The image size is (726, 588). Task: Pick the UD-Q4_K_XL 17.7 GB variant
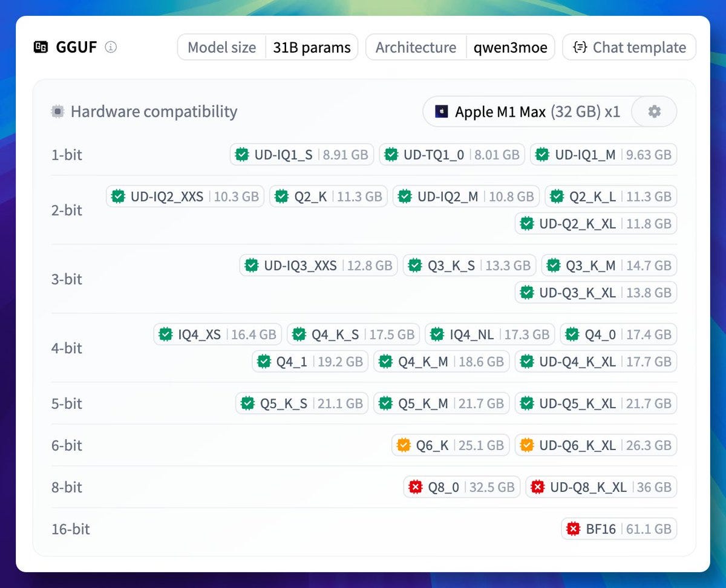[596, 361]
